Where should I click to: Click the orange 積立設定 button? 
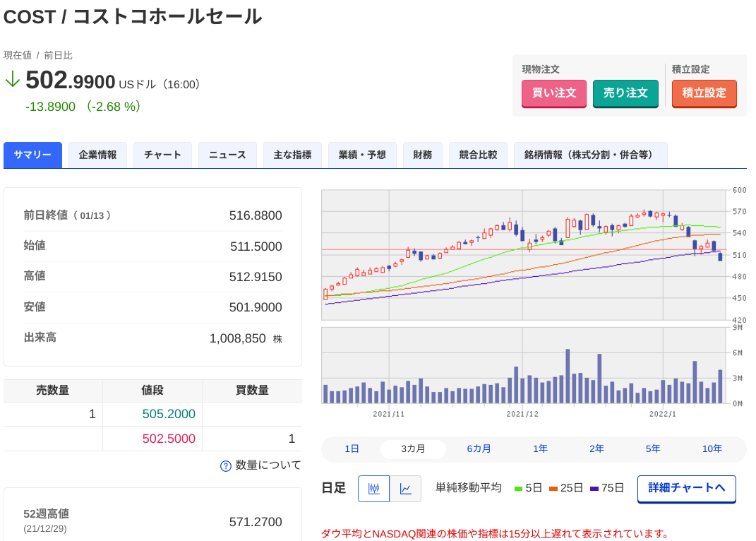click(x=704, y=93)
